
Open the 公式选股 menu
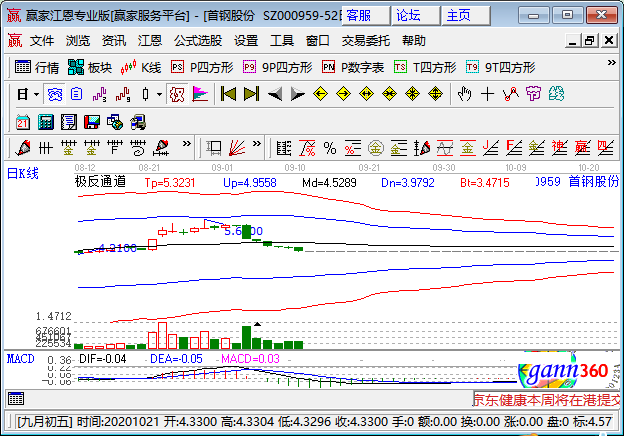(x=198, y=41)
